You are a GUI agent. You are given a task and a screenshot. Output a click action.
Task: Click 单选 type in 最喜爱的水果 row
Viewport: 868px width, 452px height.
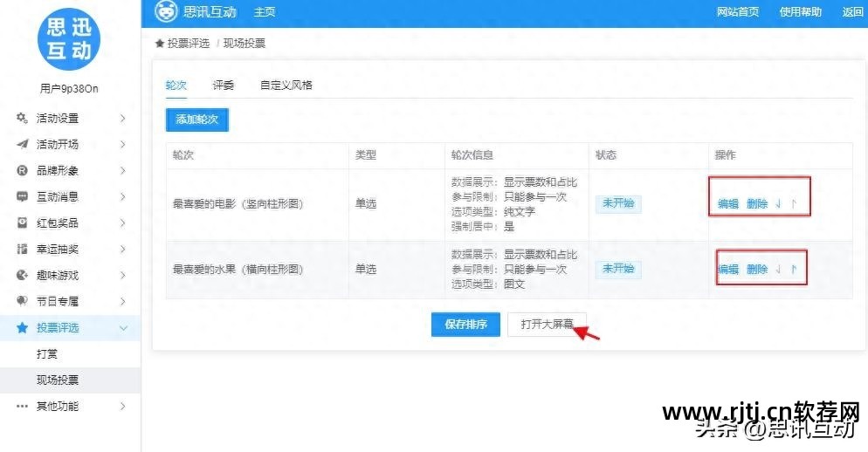click(x=365, y=269)
